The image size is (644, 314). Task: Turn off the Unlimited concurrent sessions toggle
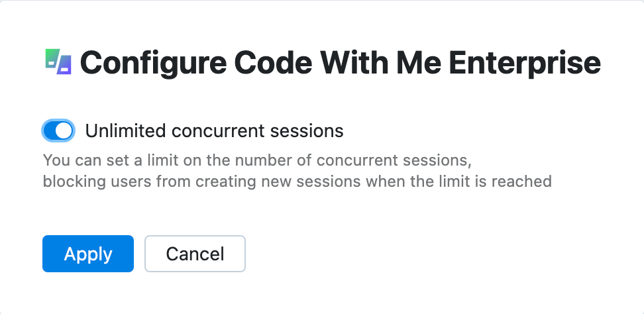coord(58,131)
